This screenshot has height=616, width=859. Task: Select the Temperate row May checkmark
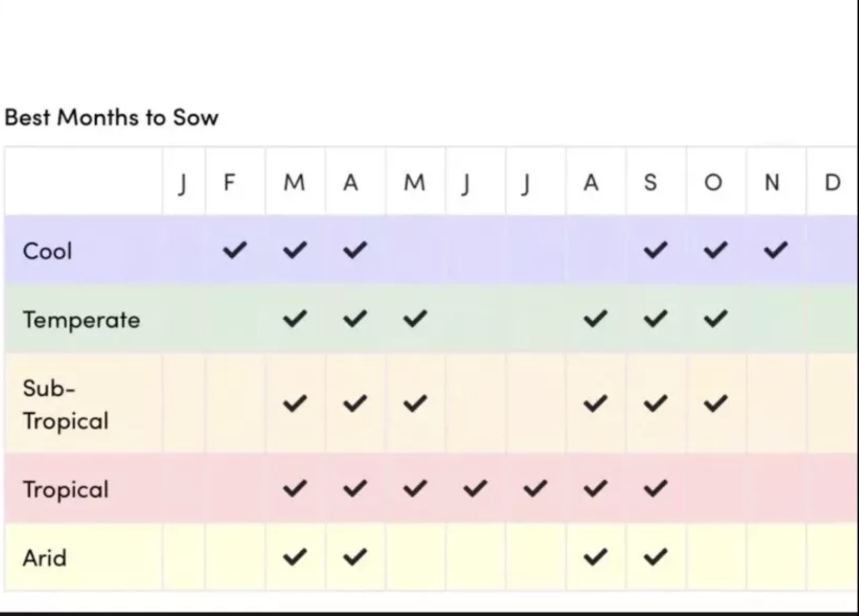415,319
